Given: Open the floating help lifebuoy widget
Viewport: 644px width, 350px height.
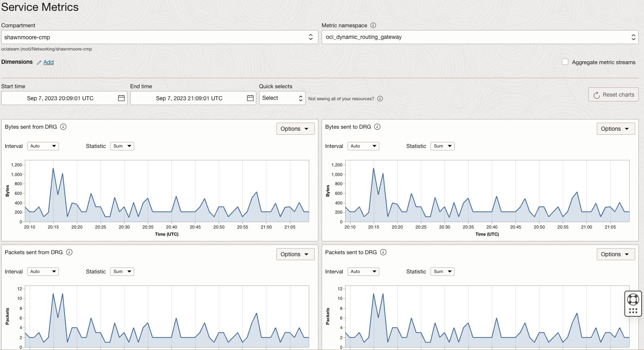Looking at the screenshot, I should (633, 299).
